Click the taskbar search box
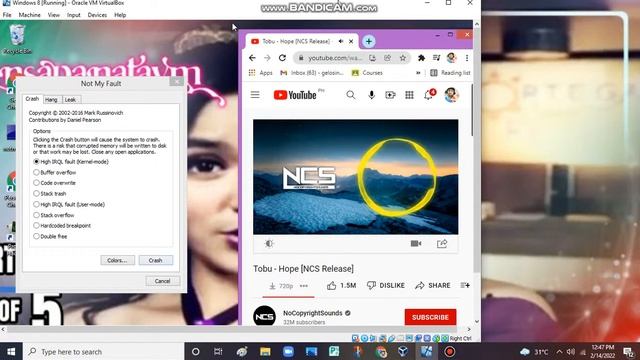 pos(104,351)
